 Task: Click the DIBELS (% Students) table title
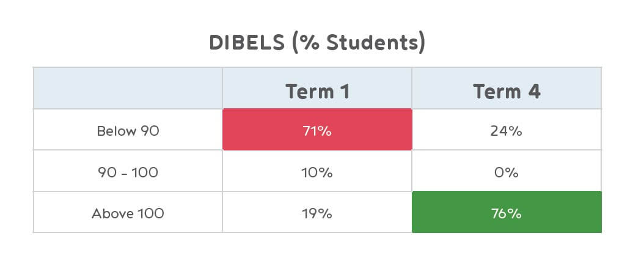pos(317,43)
